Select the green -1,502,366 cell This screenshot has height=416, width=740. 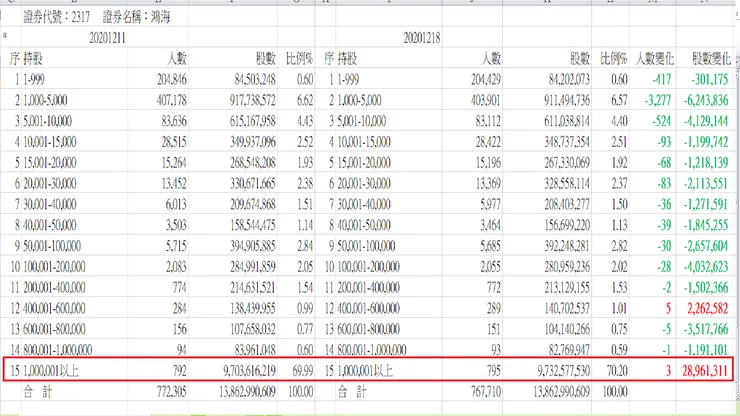706,288
